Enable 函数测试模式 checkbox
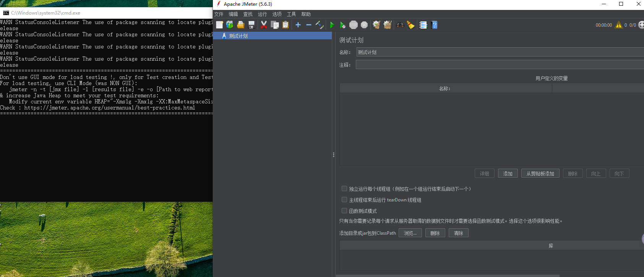 click(344, 211)
